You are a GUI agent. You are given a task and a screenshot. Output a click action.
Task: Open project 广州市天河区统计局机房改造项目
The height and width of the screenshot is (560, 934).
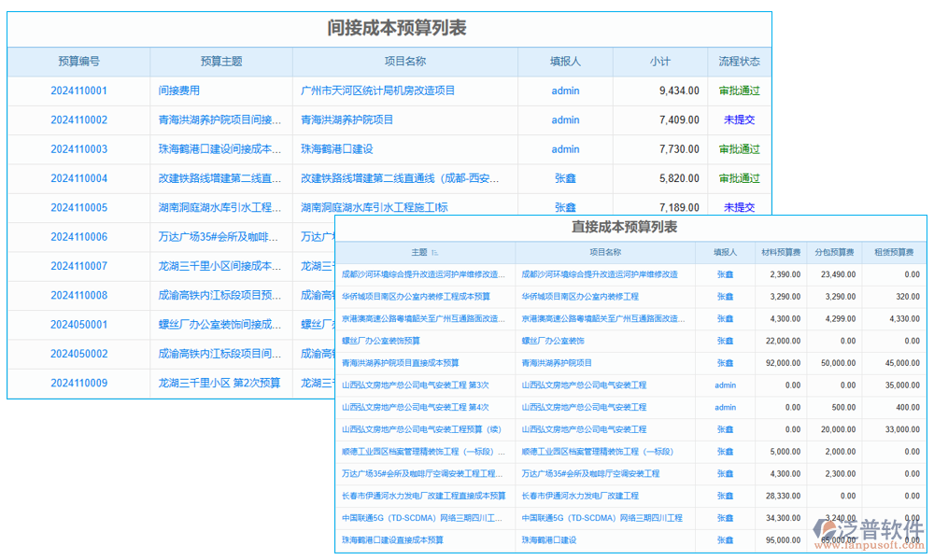(377, 91)
